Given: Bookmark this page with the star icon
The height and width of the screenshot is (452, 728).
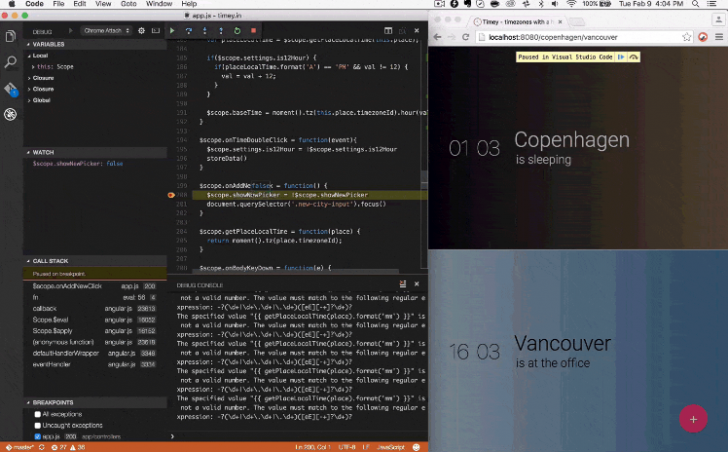Looking at the screenshot, I should tap(687, 37).
